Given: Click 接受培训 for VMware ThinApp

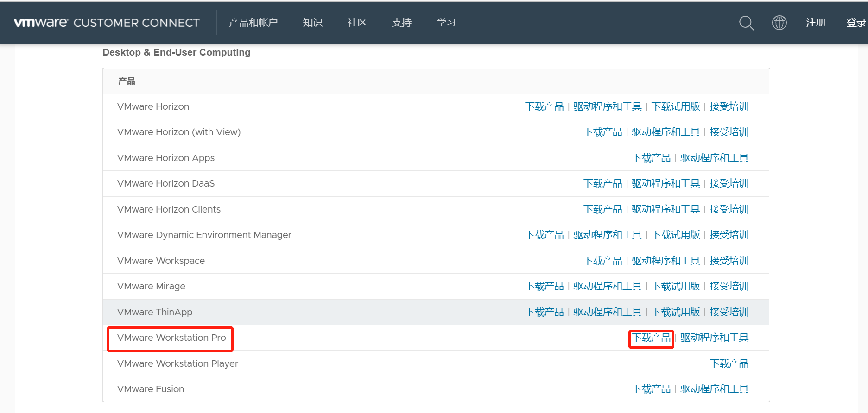Looking at the screenshot, I should (x=729, y=312).
